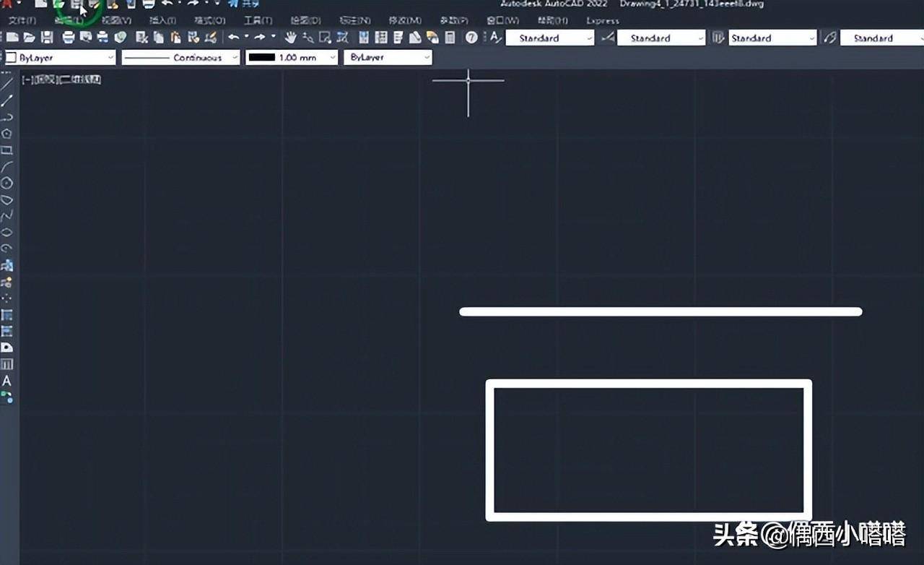The height and width of the screenshot is (565, 924).
Task: Click the Copy icon
Action: click(158, 38)
